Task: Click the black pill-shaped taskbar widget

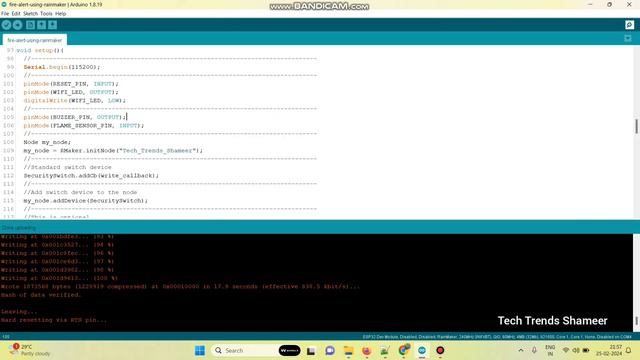Action: tap(289, 350)
